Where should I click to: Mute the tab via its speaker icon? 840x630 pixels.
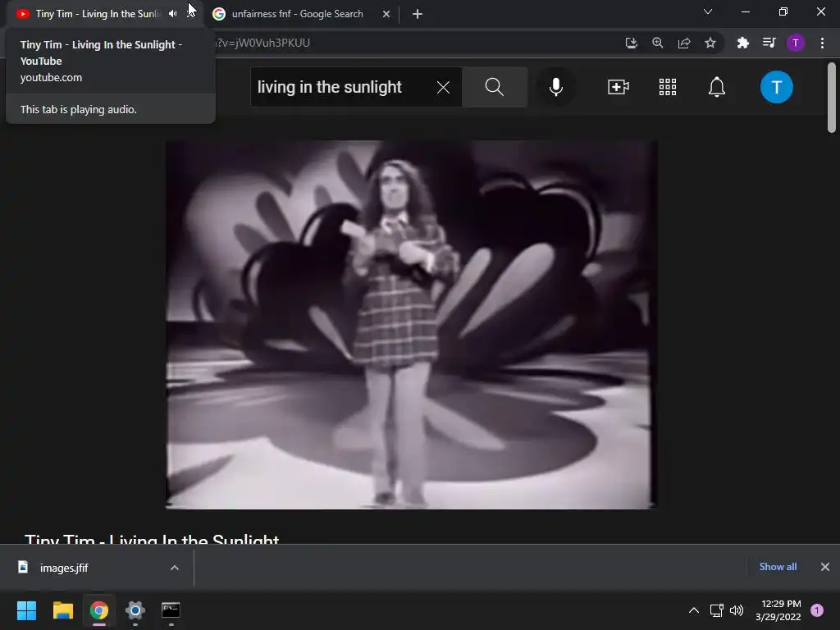coord(172,14)
